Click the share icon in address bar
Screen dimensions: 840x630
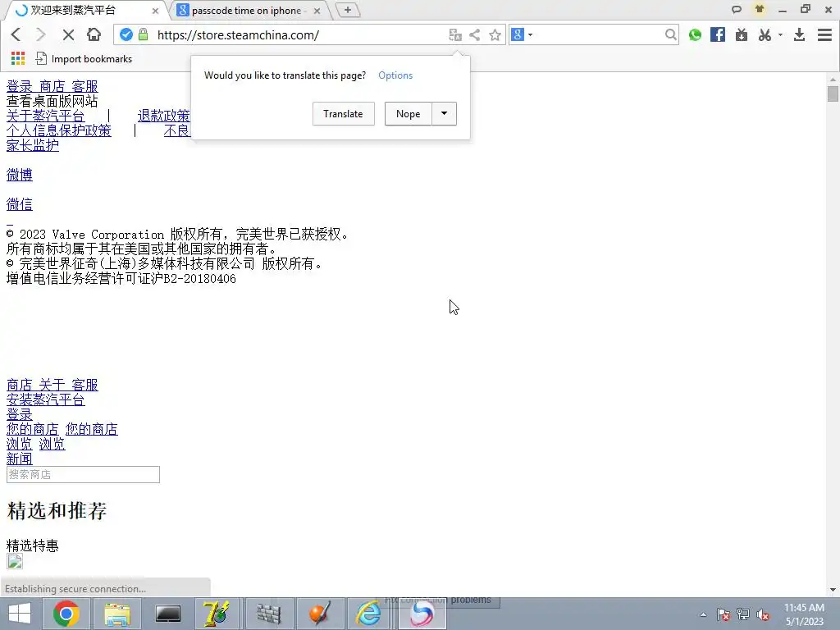click(x=475, y=34)
